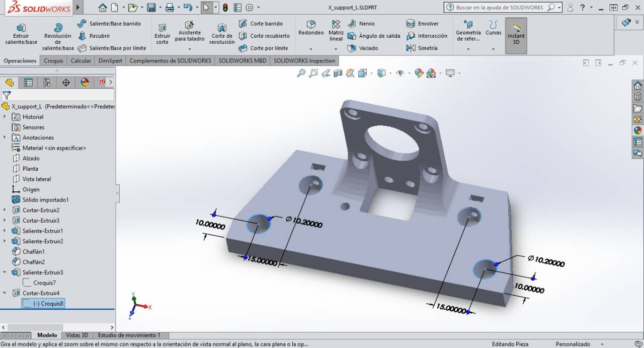Open FeatureManager design tree tab
Viewport: 644px width, 348px height.
coord(10,83)
